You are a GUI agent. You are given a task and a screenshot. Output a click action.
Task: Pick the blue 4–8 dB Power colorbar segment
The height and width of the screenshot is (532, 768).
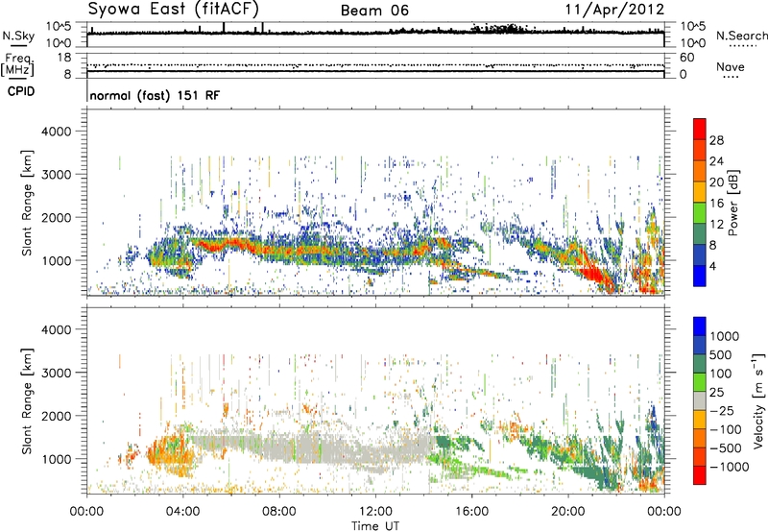click(700, 254)
